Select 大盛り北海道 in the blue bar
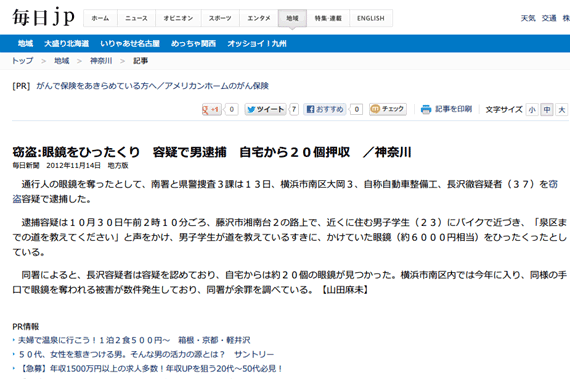The width and height of the screenshot is (570, 379). tap(67, 44)
